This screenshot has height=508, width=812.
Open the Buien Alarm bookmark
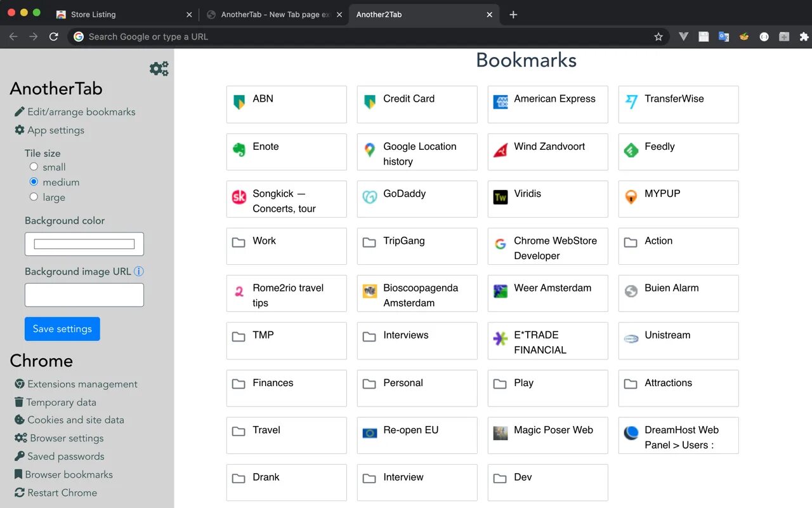(x=679, y=293)
